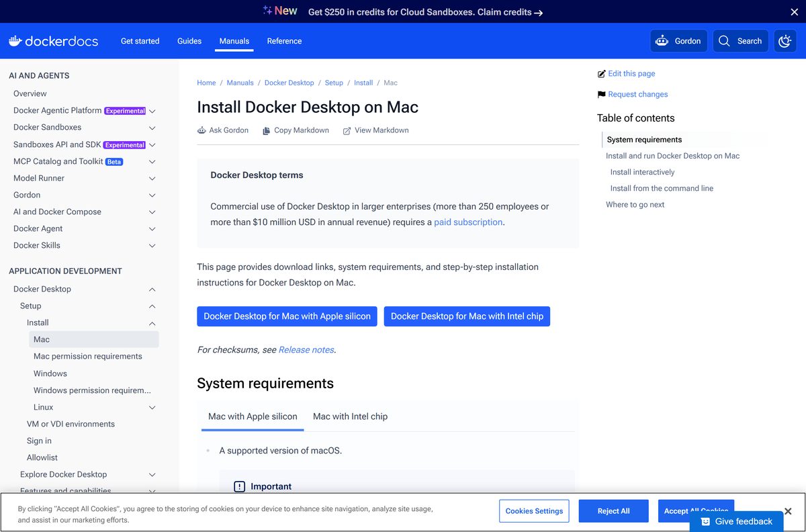
Task: Expand Sandboxes API and SDK section
Action: [x=152, y=144]
